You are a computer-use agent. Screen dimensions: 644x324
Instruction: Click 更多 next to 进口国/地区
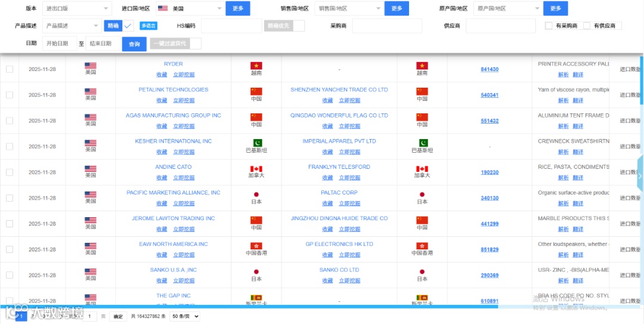point(238,8)
